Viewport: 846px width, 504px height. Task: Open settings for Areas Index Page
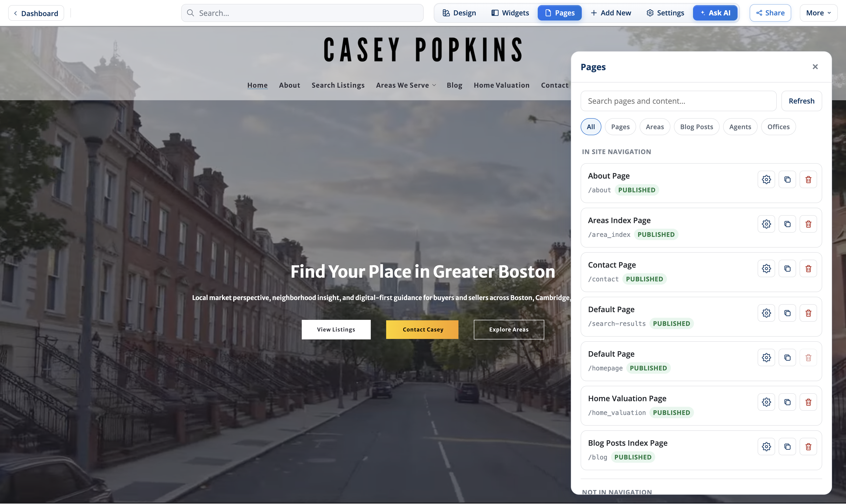pos(766,224)
